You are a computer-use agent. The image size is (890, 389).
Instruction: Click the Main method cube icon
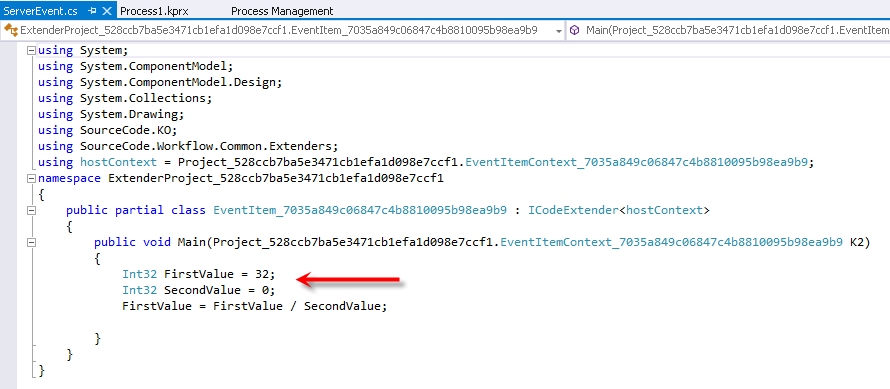pyautogui.click(x=575, y=31)
